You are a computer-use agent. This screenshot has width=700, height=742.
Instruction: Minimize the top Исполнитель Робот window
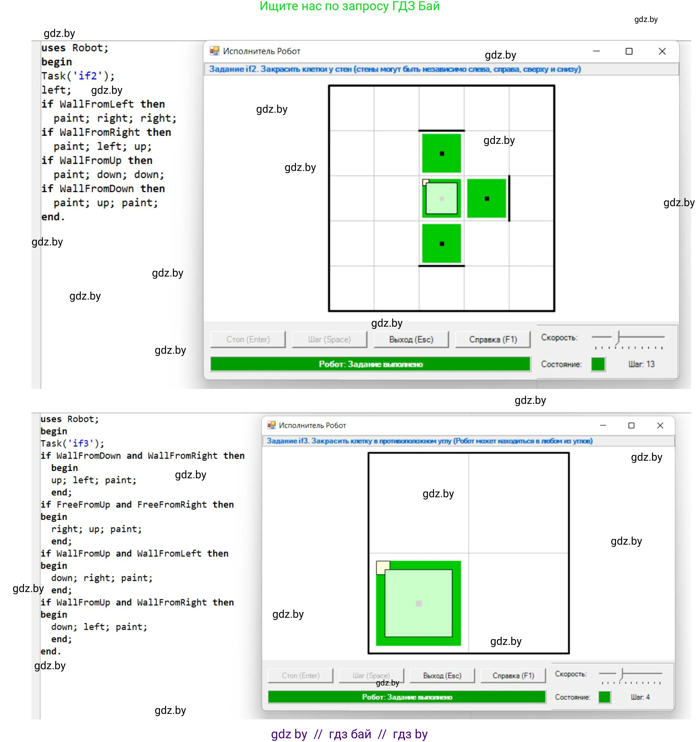[596, 51]
